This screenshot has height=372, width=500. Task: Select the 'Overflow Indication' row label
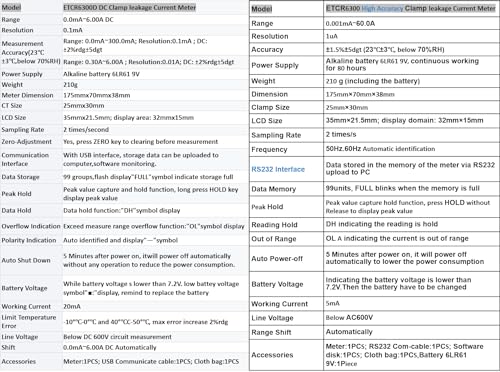[x=31, y=226]
